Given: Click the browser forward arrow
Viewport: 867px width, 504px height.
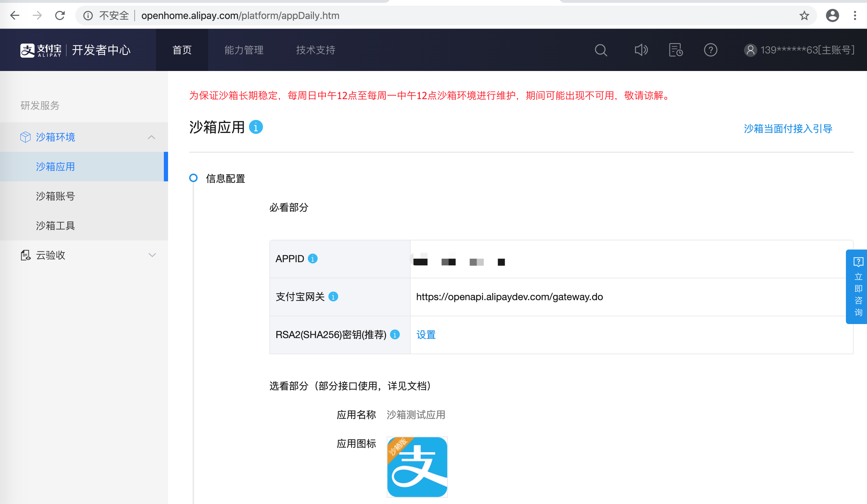Looking at the screenshot, I should click(x=37, y=15).
